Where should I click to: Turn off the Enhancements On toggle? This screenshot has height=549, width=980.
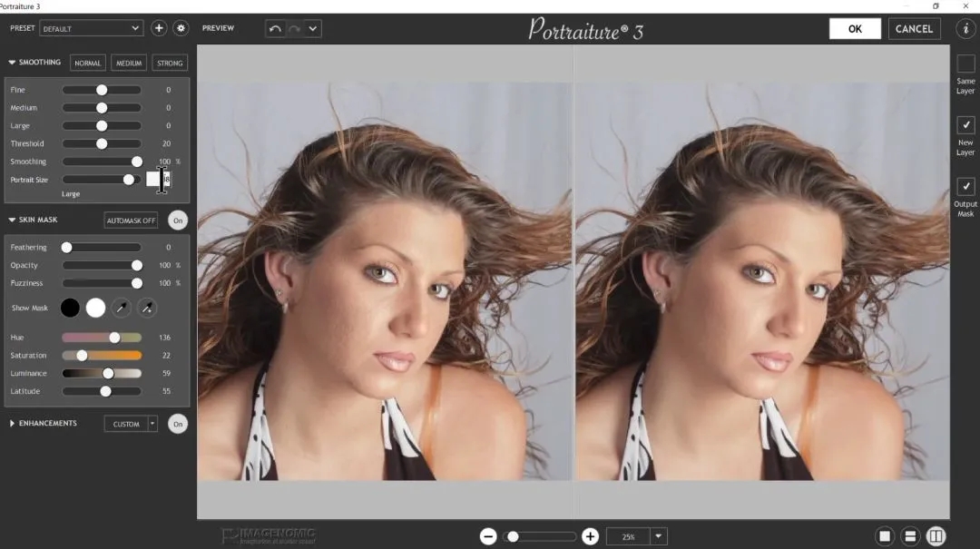coord(178,424)
